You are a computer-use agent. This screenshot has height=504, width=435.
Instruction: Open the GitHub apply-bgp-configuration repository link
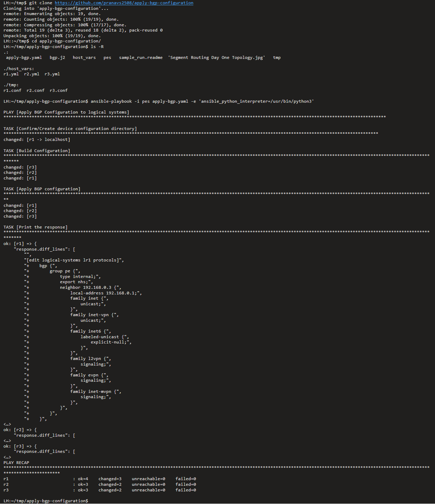[124, 3]
